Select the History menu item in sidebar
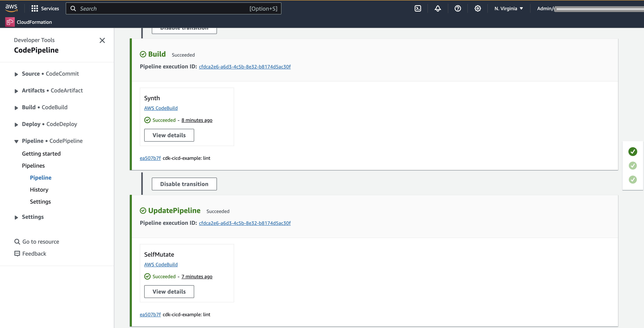 39,189
